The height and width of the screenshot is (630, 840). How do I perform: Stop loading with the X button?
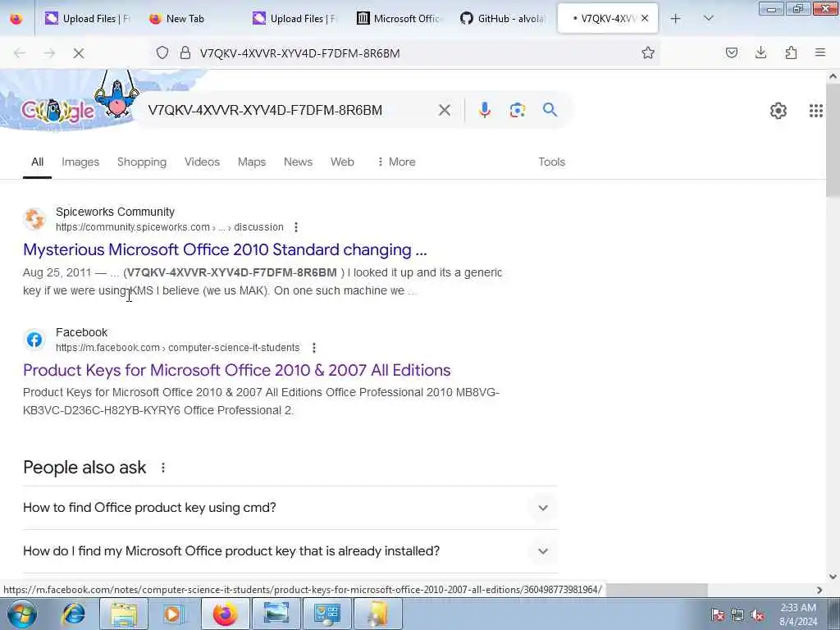pyautogui.click(x=78, y=53)
